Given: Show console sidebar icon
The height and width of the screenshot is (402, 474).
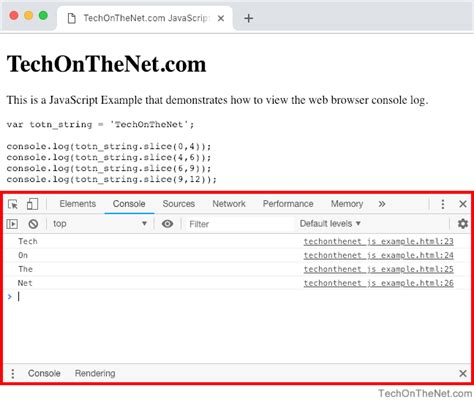Looking at the screenshot, I should coord(12,224).
